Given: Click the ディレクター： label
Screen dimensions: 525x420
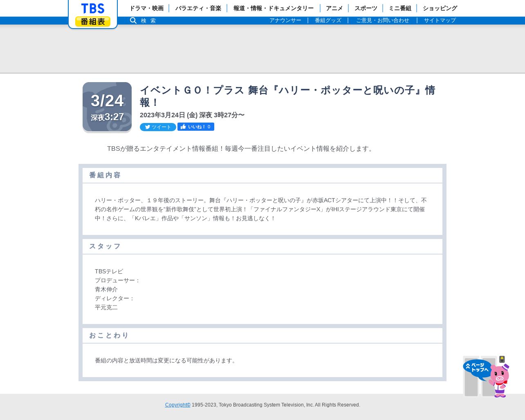Looking at the screenshot, I should click(x=115, y=298).
